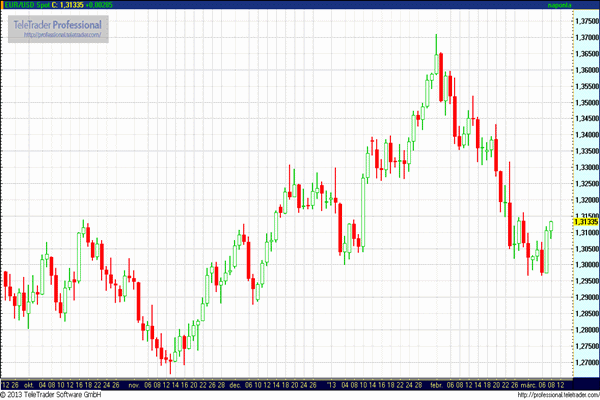Select the 'dec.' marker on the time axis

tap(236, 383)
